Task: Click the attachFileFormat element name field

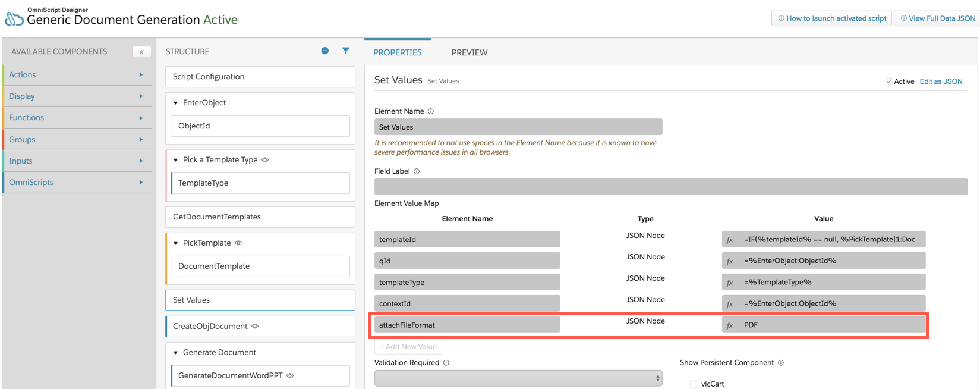Action: point(467,325)
